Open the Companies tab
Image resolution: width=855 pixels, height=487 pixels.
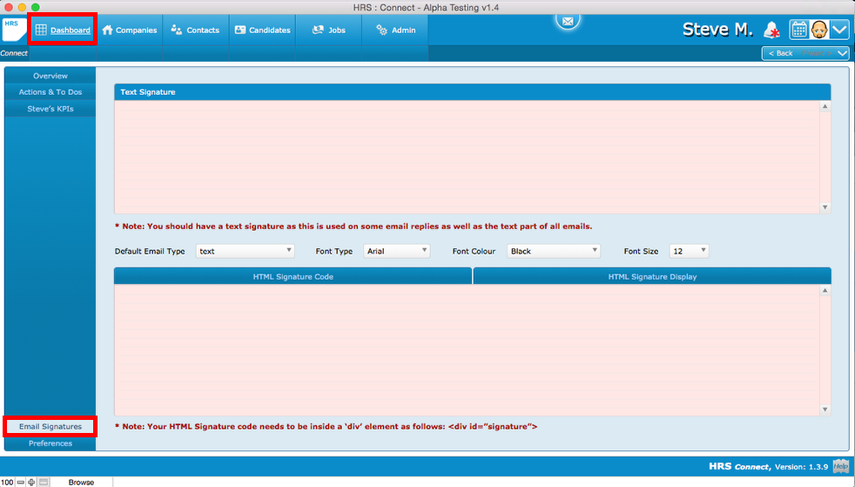point(130,30)
